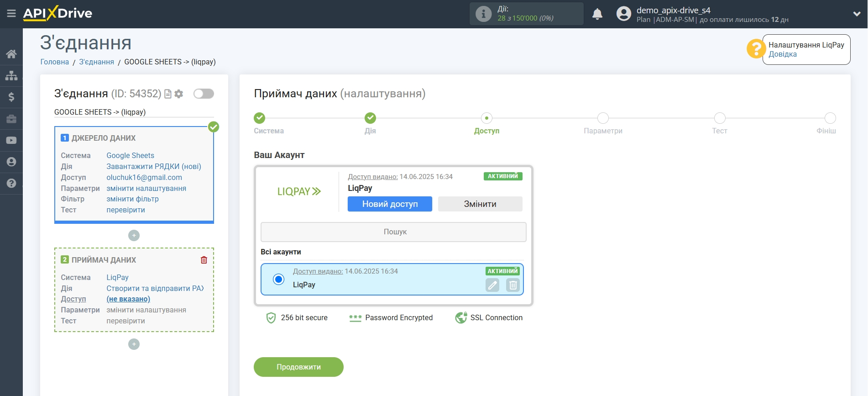868x396 pixels.
Task: Click the (не вказано) access link
Action: (x=128, y=299)
